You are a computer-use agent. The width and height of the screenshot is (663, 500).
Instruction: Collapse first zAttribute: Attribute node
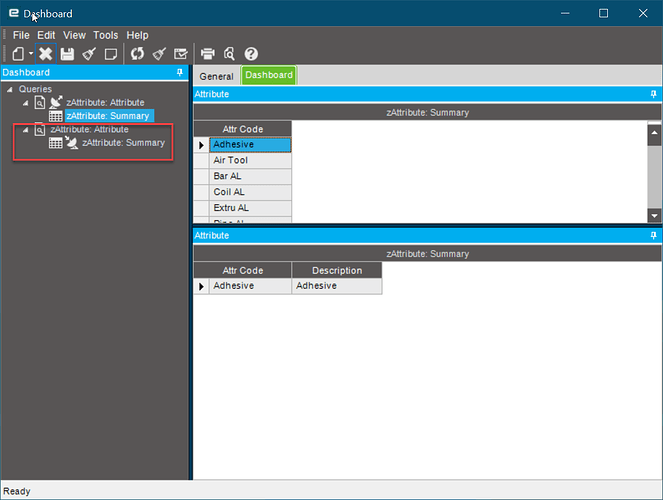[x=25, y=103]
